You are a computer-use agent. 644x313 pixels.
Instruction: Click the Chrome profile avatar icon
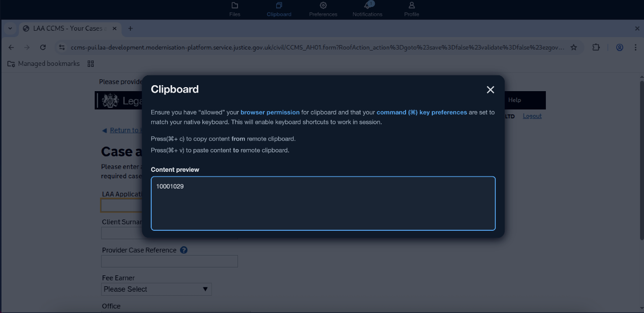[620, 48]
